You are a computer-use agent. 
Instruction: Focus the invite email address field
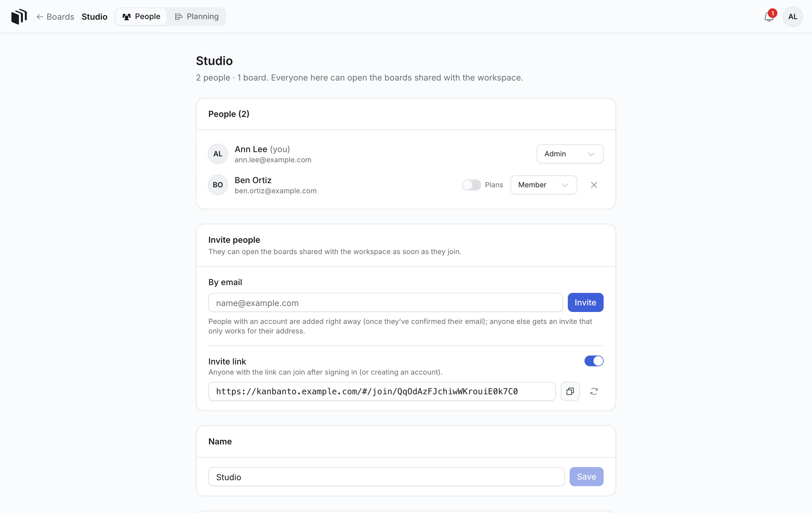pos(385,302)
